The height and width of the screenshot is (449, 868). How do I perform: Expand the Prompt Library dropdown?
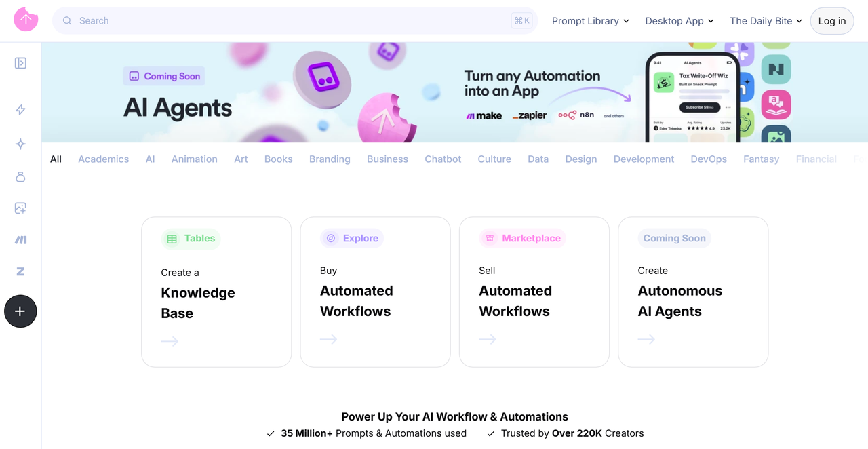pyautogui.click(x=591, y=21)
